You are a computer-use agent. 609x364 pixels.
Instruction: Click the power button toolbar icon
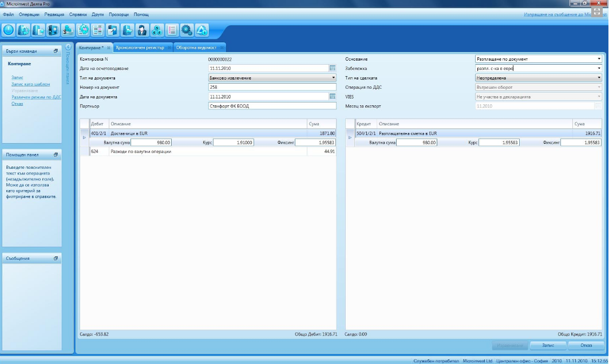(x=9, y=30)
